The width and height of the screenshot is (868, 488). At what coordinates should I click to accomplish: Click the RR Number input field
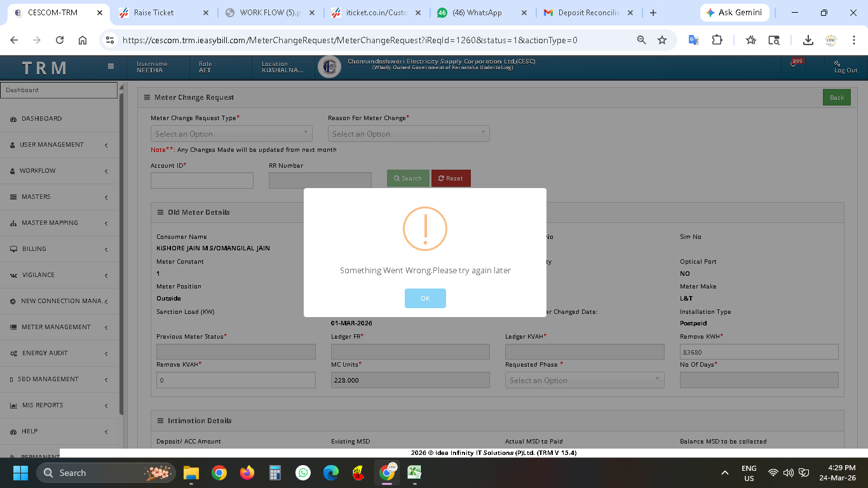320,180
